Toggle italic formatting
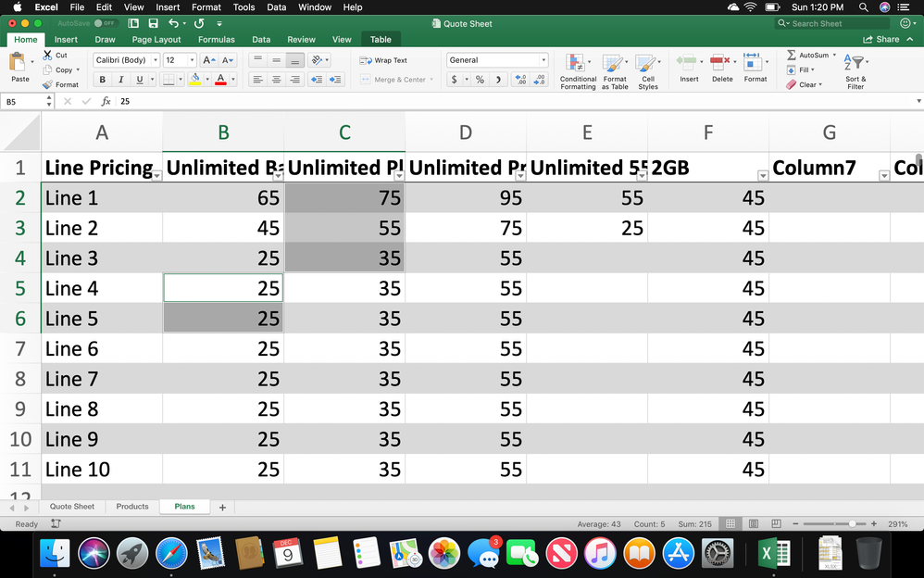The image size is (924, 578). tap(121, 80)
